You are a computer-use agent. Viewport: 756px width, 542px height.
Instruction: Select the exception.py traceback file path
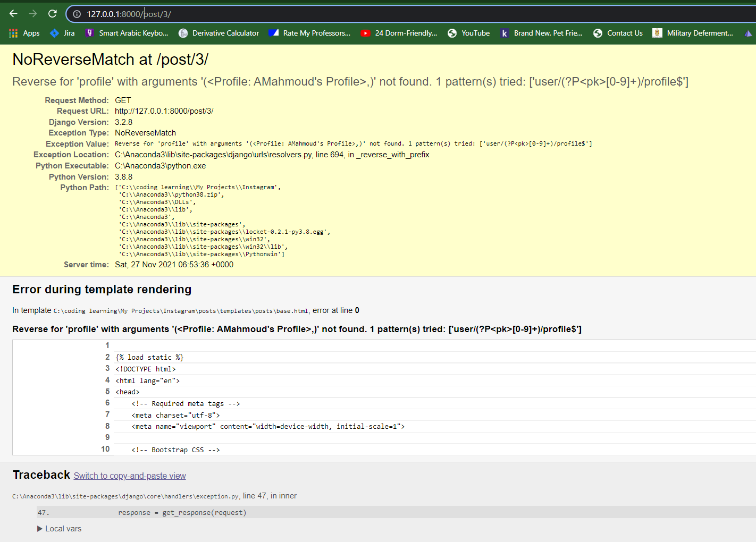point(126,496)
